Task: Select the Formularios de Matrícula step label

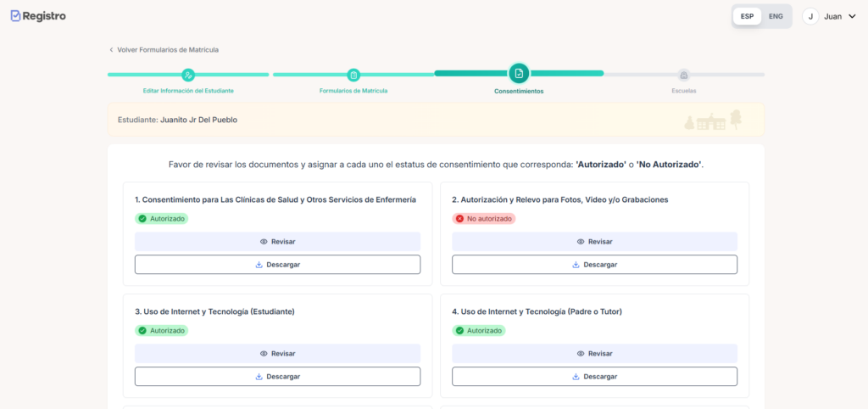Action: click(x=353, y=91)
